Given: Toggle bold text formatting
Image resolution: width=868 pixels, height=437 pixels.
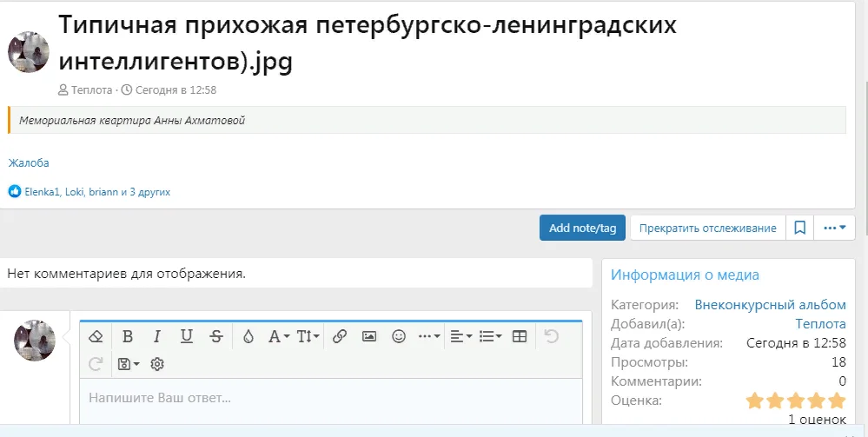Looking at the screenshot, I should click(128, 336).
